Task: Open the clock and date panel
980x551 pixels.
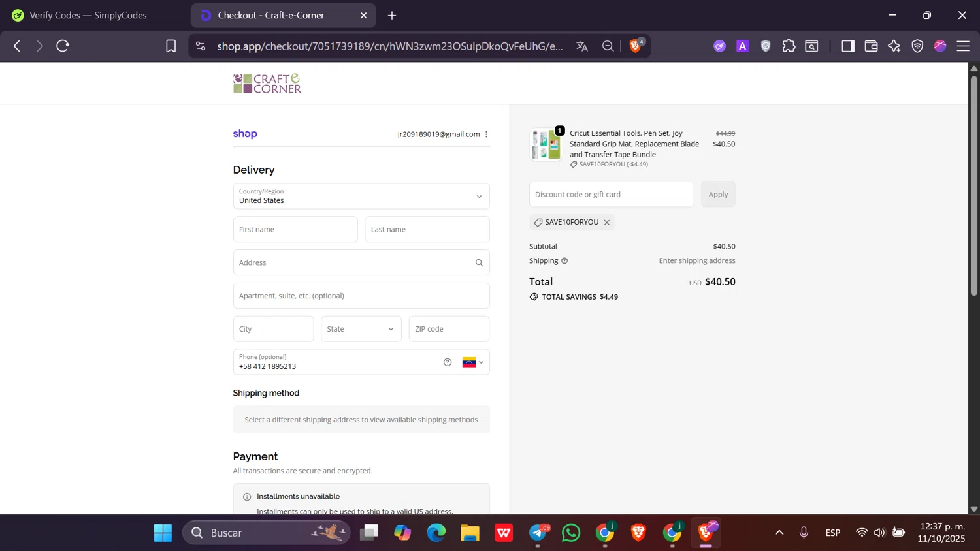Action: pos(941,533)
